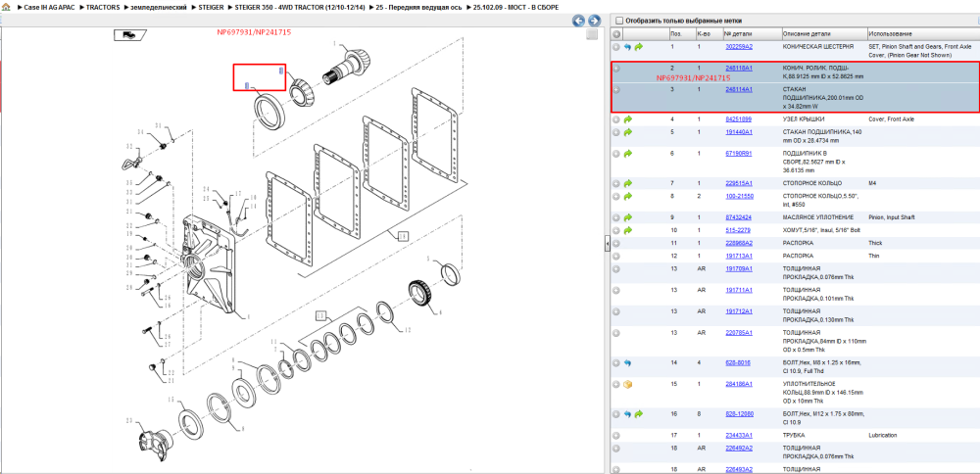Image resolution: width=980 pixels, height=474 pixels.
Task: Open part number link 226492A2
Action: [x=739, y=448]
